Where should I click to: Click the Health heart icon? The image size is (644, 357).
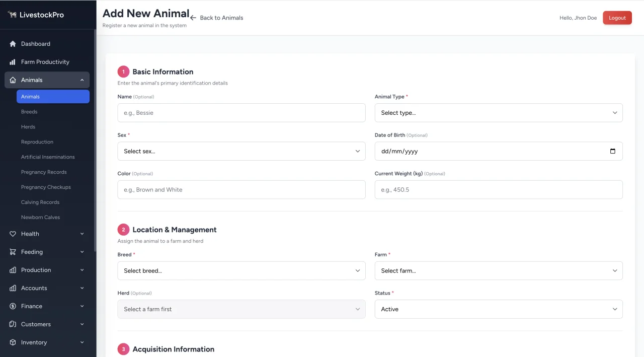13,234
